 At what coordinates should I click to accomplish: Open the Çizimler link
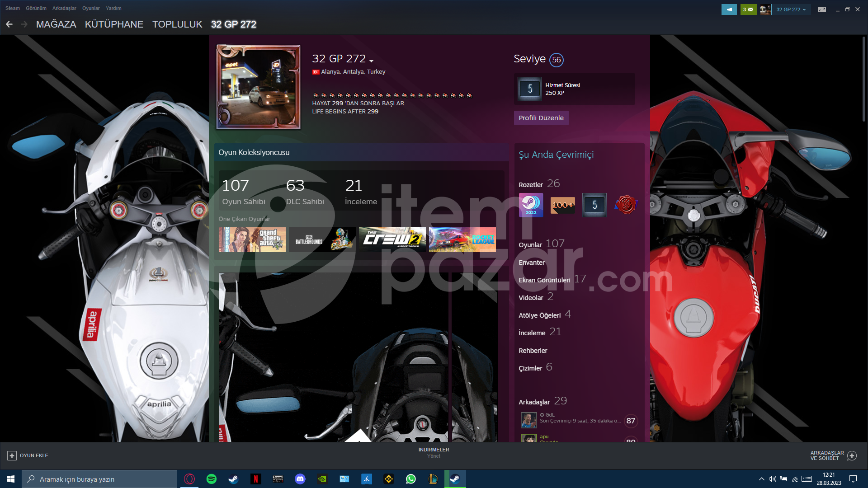[536, 367]
